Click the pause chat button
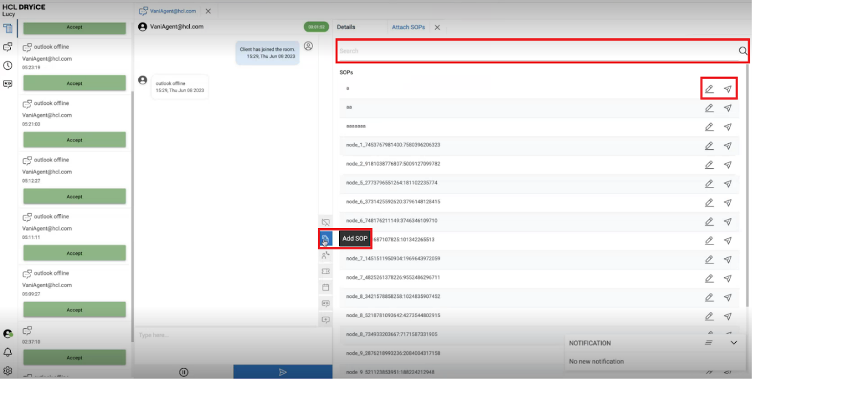868x412 pixels. point(184,372)
